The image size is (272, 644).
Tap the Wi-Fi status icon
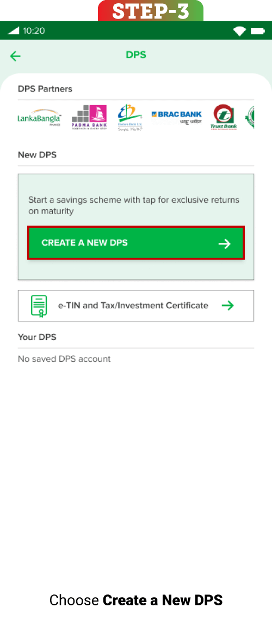point(239,31)
